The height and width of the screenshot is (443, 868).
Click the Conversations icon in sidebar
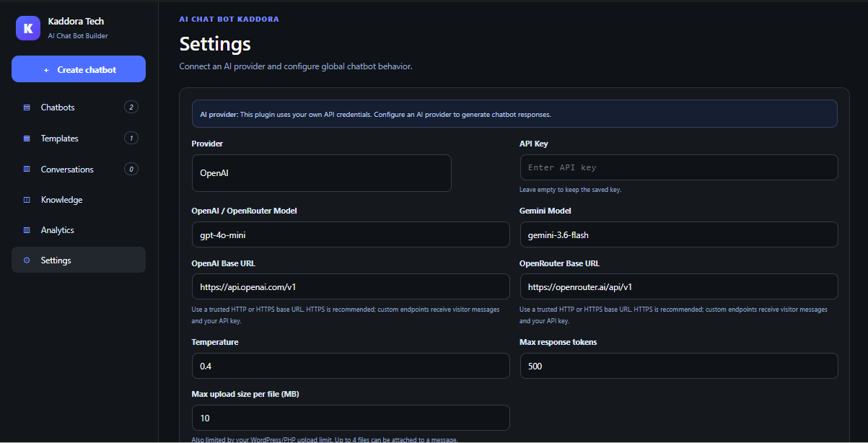point(27,170)
